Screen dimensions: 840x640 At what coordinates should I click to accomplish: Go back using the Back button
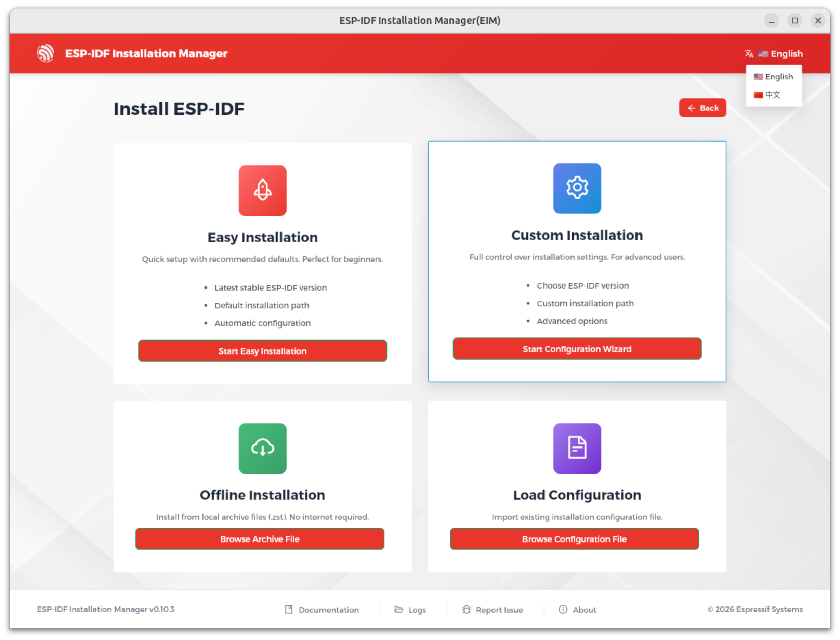(x=703, y=108)
